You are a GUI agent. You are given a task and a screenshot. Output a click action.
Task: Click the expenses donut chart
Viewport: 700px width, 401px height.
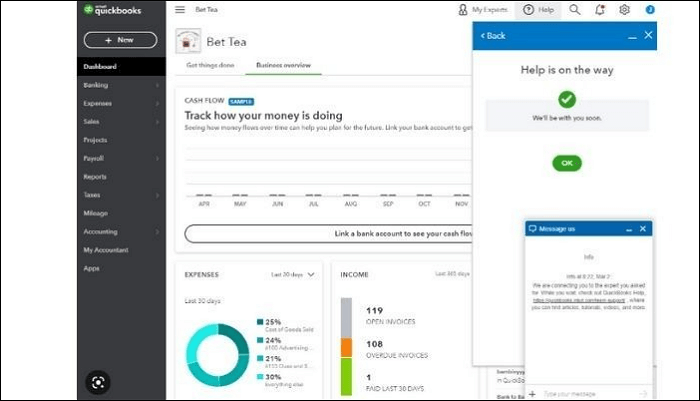217,355
